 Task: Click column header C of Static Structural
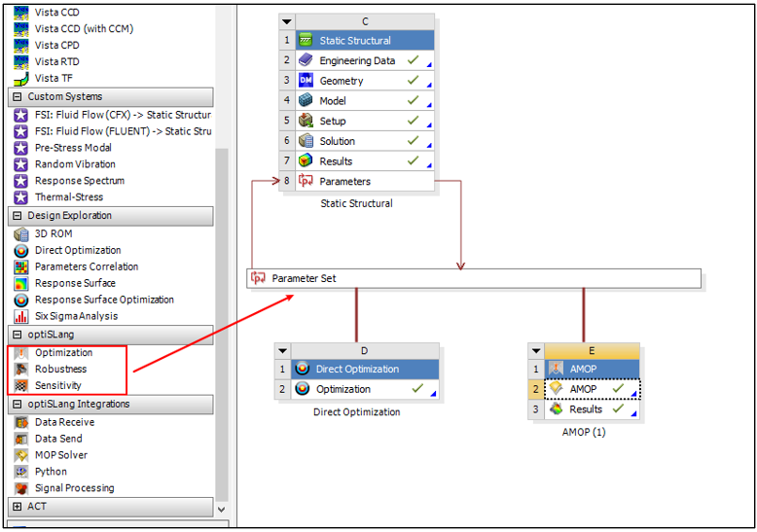click(x=365, y=21)
